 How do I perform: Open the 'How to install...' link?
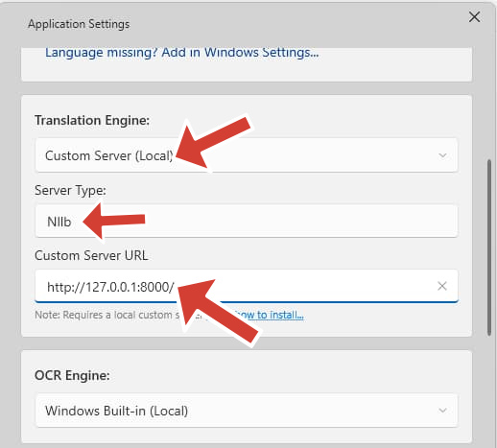[269, 315]
